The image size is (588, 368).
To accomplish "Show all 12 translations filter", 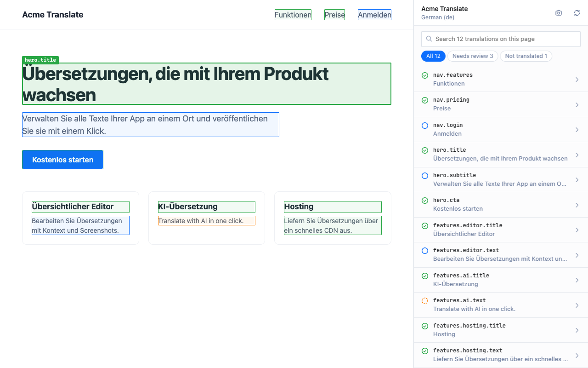I will coord(433,56).
